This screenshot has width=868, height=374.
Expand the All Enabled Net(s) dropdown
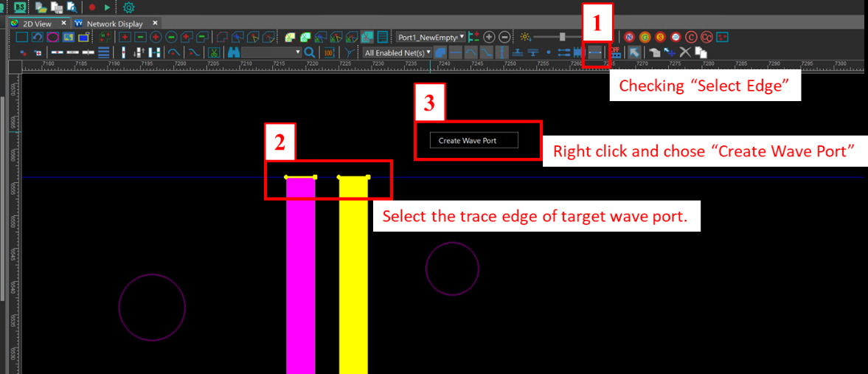coord(397,52)
